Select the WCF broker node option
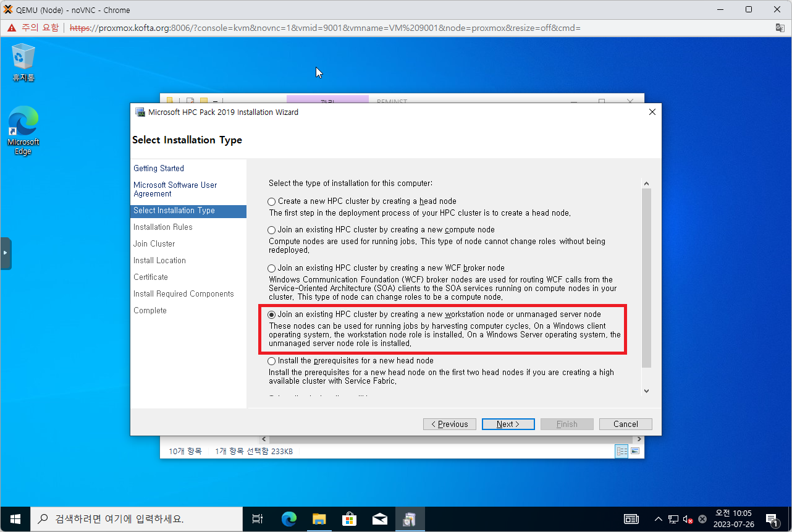Image resolution: width=792 pixels, height=532 pixels. point(272,268)
